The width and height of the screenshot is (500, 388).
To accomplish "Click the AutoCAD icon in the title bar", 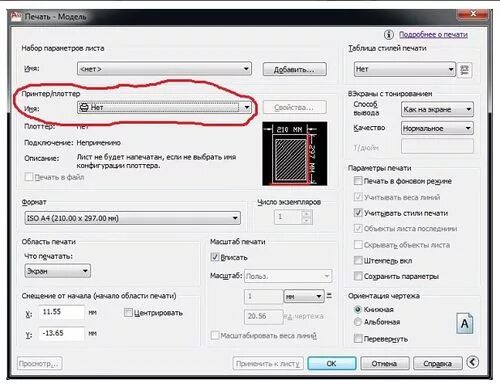I will point(16,16).
